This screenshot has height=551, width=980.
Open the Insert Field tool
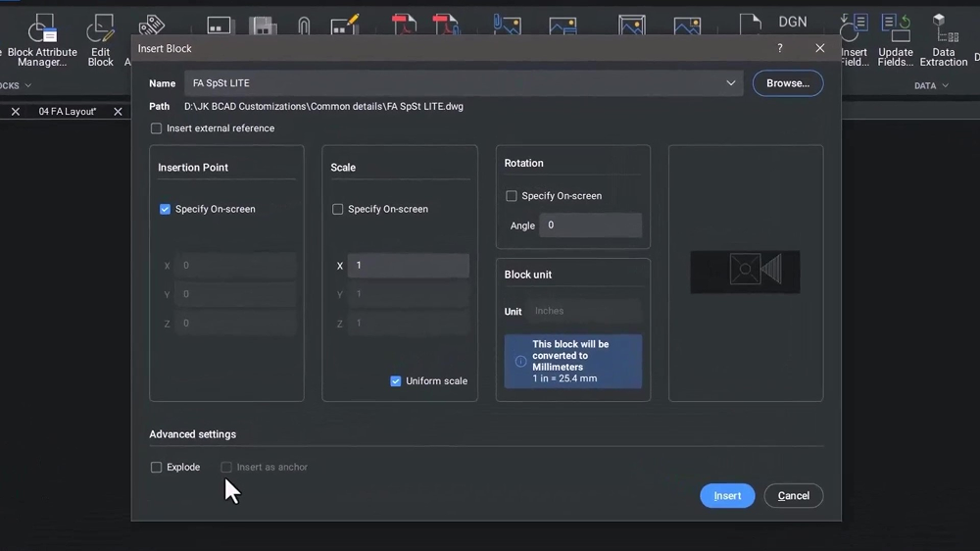pos(854,40)
